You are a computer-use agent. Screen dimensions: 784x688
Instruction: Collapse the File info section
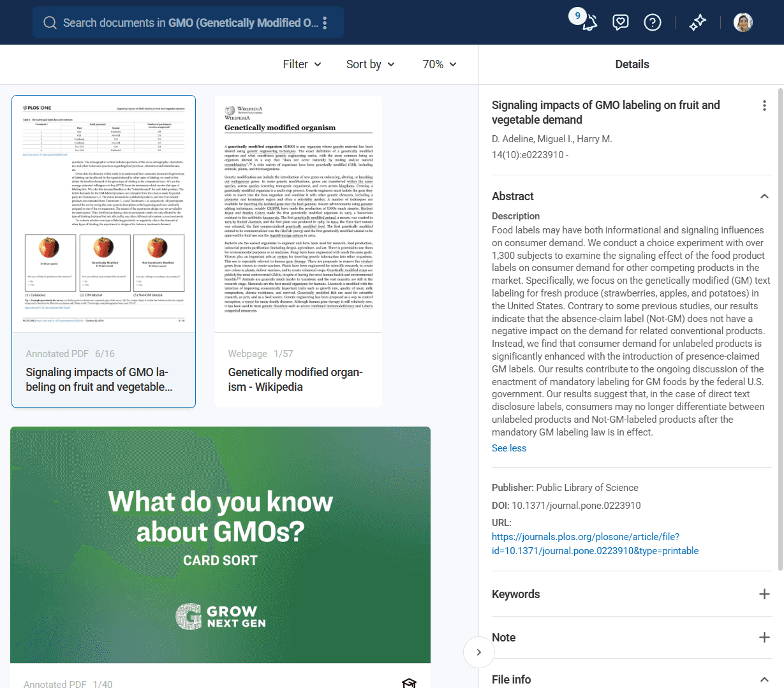coord(764,680)
